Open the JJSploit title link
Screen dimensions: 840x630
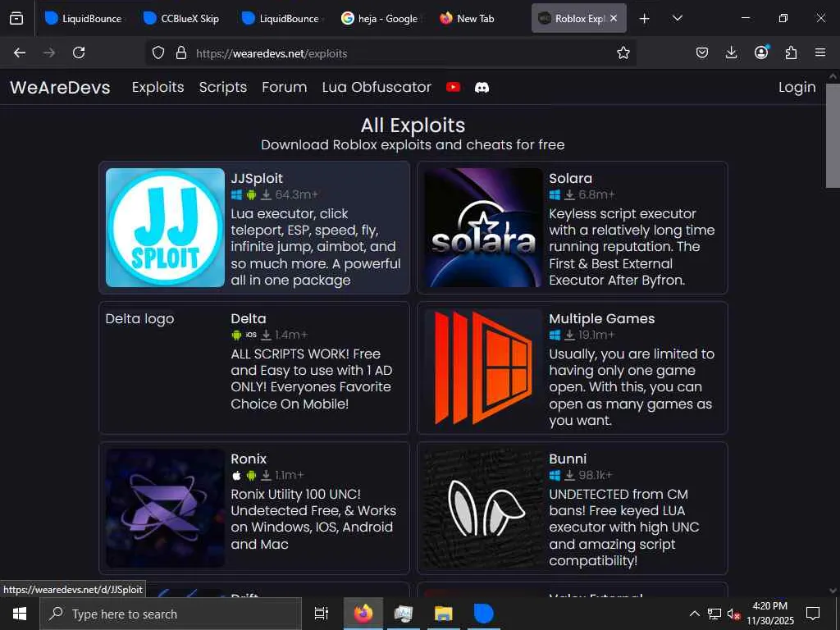tap(257, 178)
